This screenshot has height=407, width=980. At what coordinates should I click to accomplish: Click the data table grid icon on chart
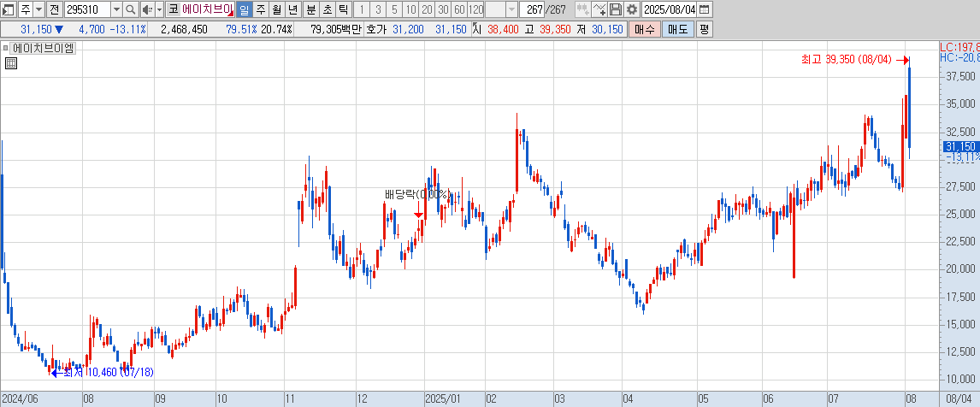[10, 62]
